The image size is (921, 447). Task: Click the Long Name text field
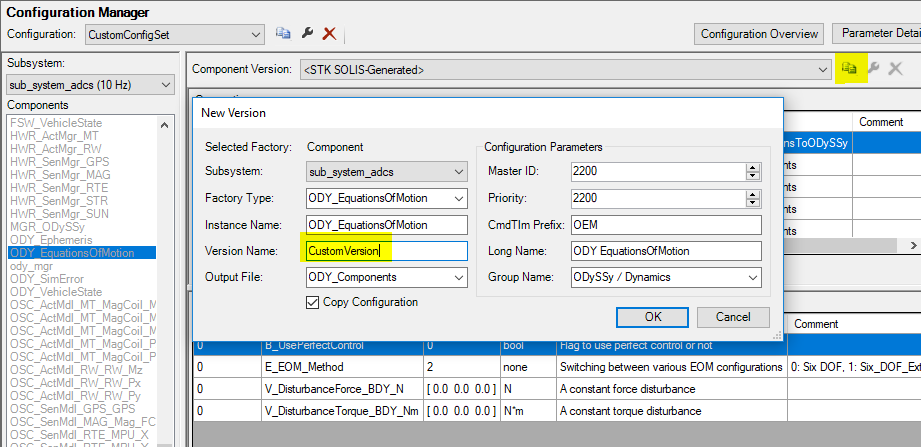point(666,251)
